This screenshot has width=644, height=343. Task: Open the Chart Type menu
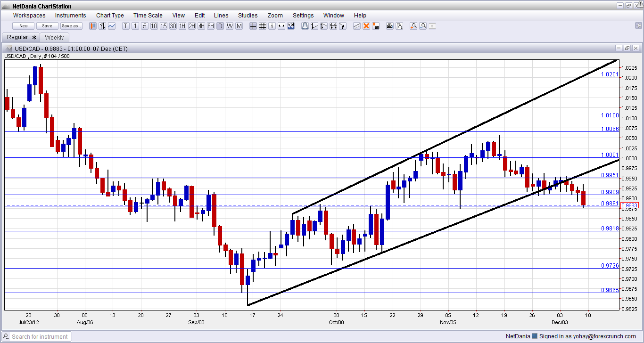click(110, 16)
